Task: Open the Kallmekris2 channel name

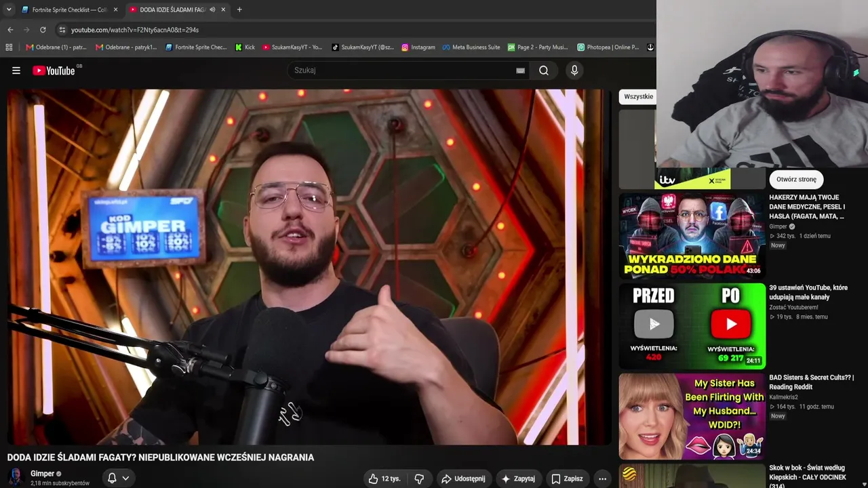Action: (x=783, y=397)
